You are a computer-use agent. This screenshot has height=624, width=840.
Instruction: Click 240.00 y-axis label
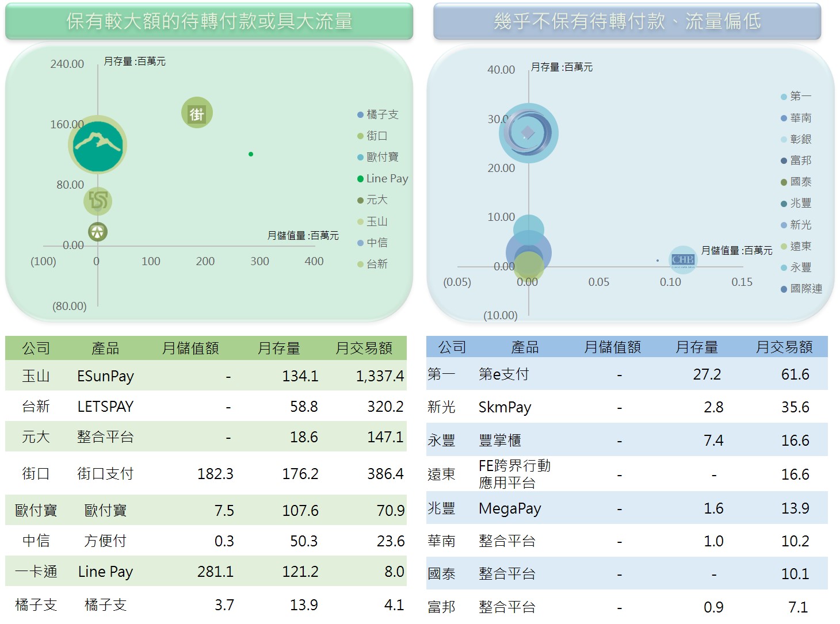coord(67,64)
